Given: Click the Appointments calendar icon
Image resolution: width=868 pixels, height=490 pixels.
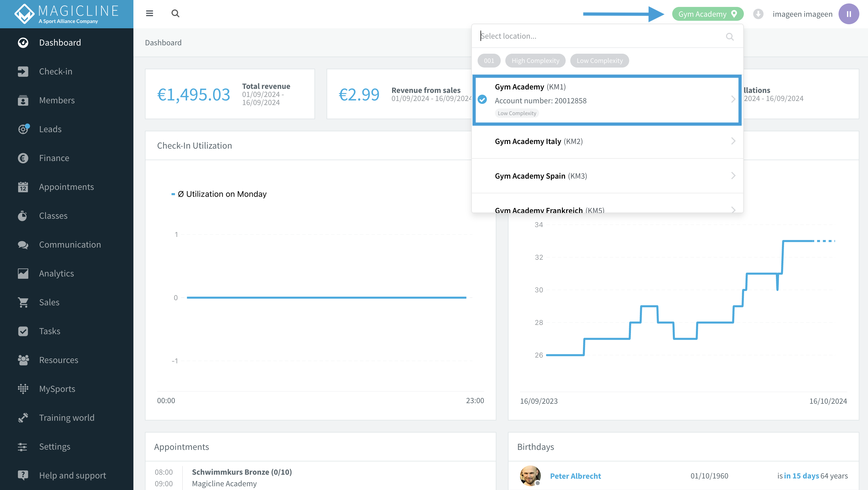Looking at the screenshot, I should coord(23,187).
